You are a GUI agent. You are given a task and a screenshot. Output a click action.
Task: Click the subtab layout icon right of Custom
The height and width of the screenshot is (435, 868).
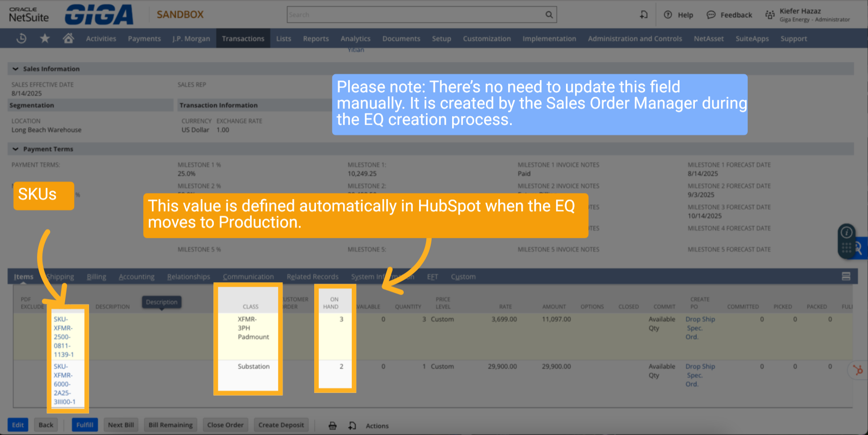[x=846, y=276]
